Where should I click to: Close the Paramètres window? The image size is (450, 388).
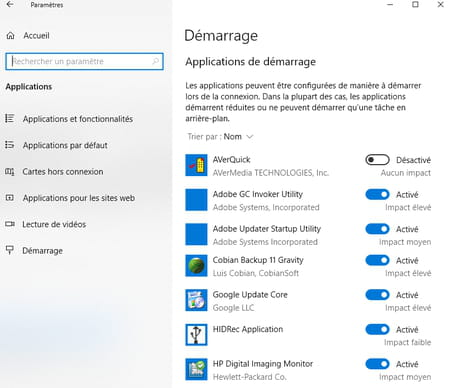pyautogui.click(x=440, y=5)
